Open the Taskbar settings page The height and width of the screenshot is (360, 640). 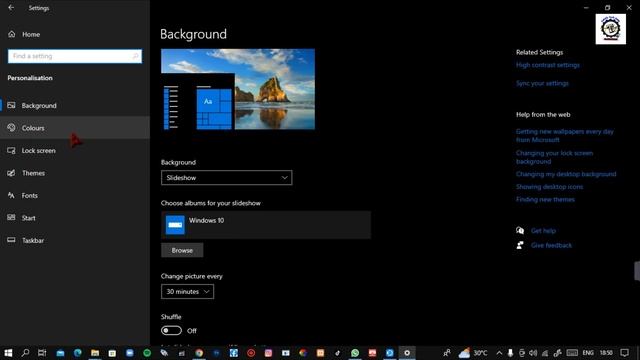click(75, 240)
